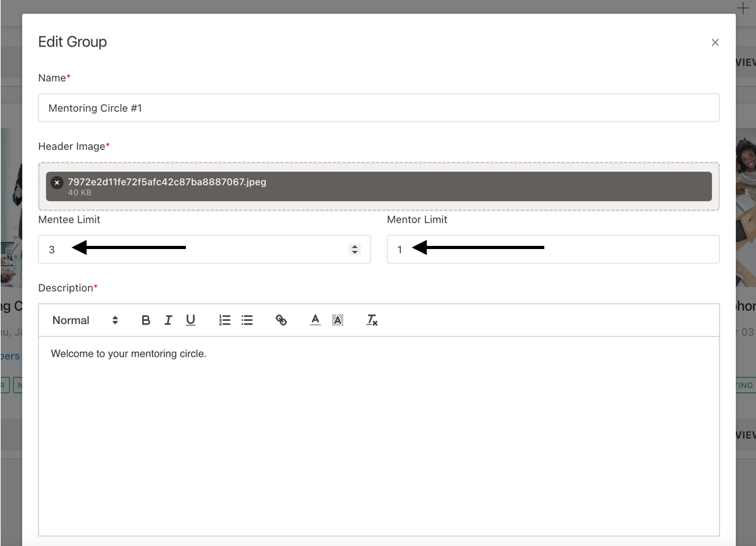Apply italic formatting to description text

point(168,320)
